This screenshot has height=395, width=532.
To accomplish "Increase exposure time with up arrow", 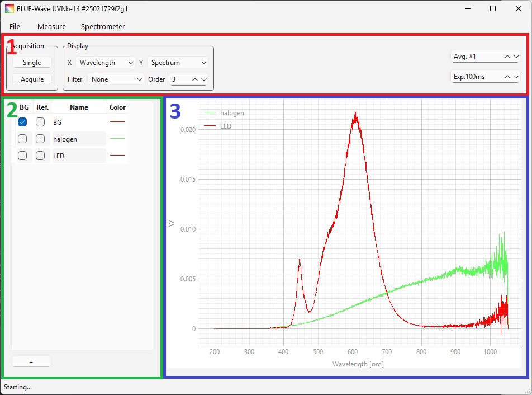I will pos(507,77).
